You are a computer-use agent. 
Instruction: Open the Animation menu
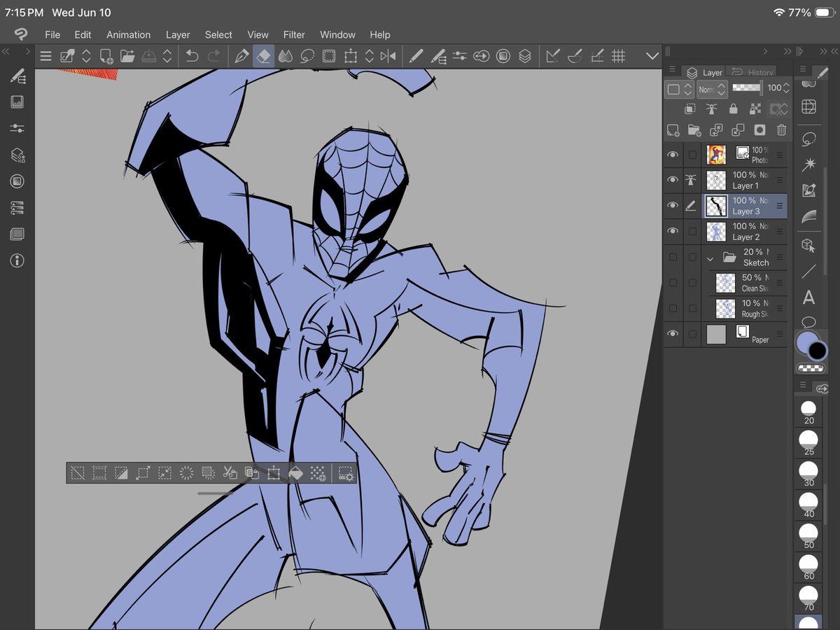128,34
